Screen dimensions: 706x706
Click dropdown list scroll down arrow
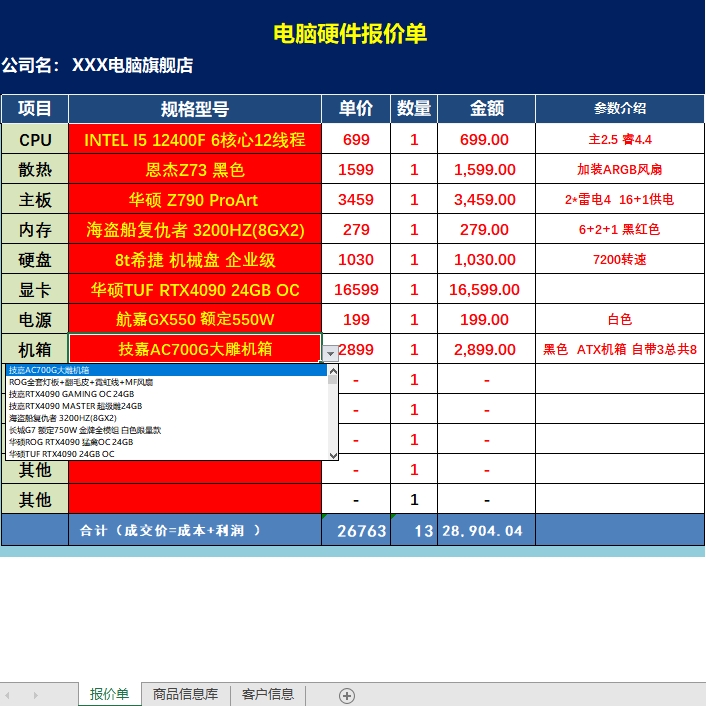click(333, 455)
